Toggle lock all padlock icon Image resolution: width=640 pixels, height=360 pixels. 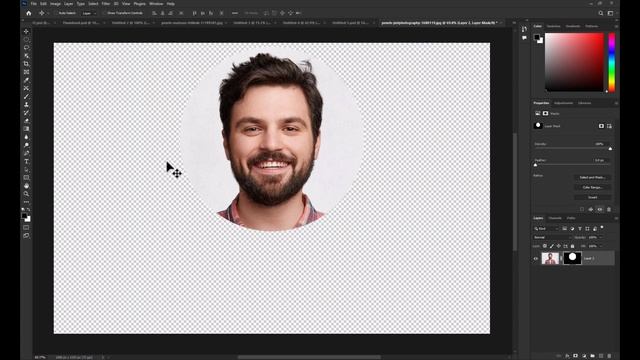(x=572, y=246)
